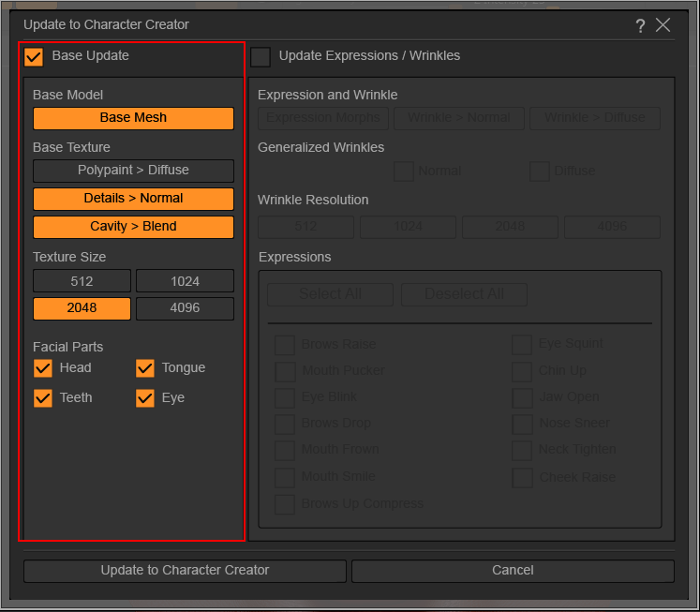Toggle the Details > Normal option

tap(133, 199)
